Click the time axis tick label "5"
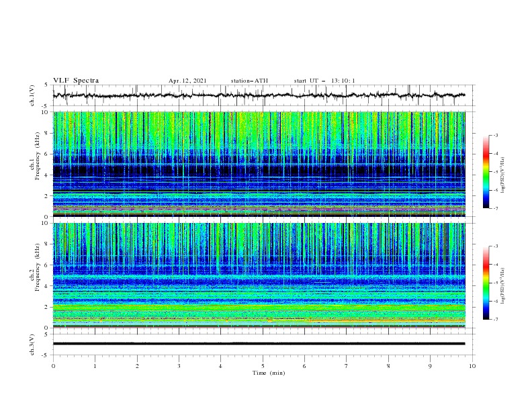 [263, 366]
